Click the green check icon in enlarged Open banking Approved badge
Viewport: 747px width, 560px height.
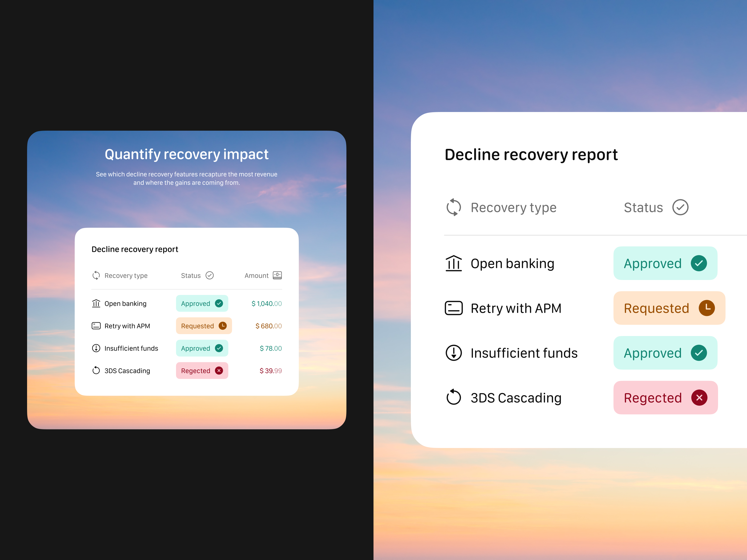click(699, 263)
